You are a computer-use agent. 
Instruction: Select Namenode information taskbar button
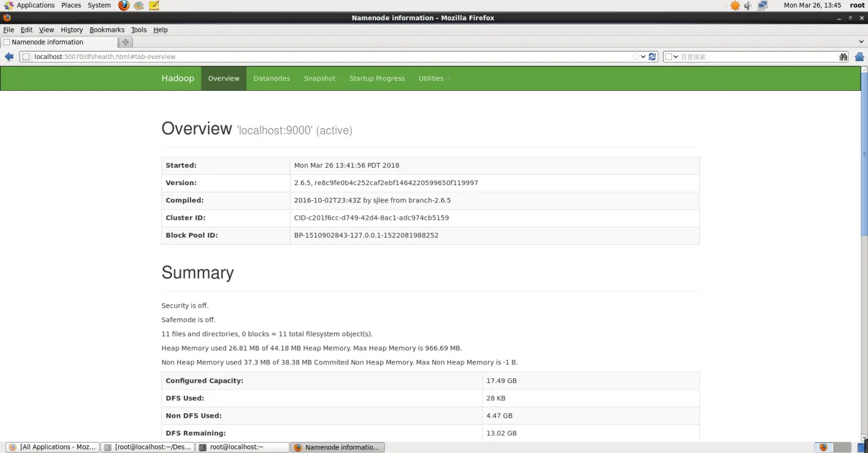coord(337,447)
